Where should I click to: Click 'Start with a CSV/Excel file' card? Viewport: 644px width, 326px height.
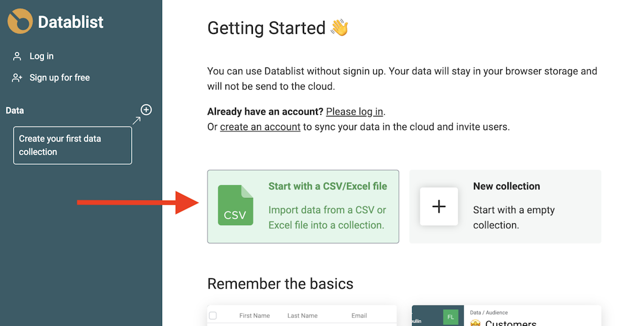[303, 207]
